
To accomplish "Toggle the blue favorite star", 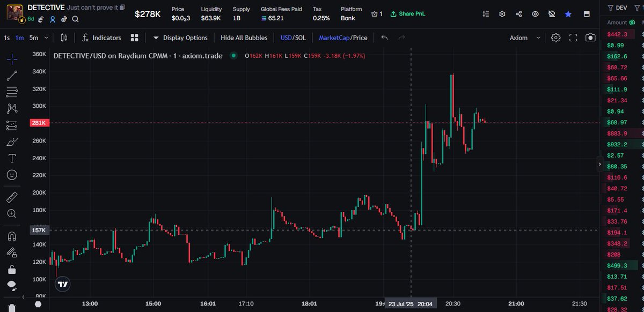I will pyautogui.click(x=568, y=14).
